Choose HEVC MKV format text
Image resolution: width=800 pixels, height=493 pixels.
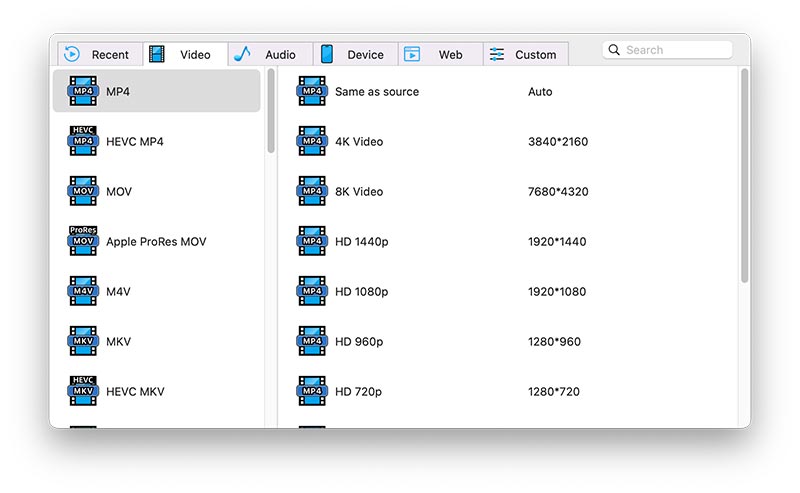click(135, 391)
